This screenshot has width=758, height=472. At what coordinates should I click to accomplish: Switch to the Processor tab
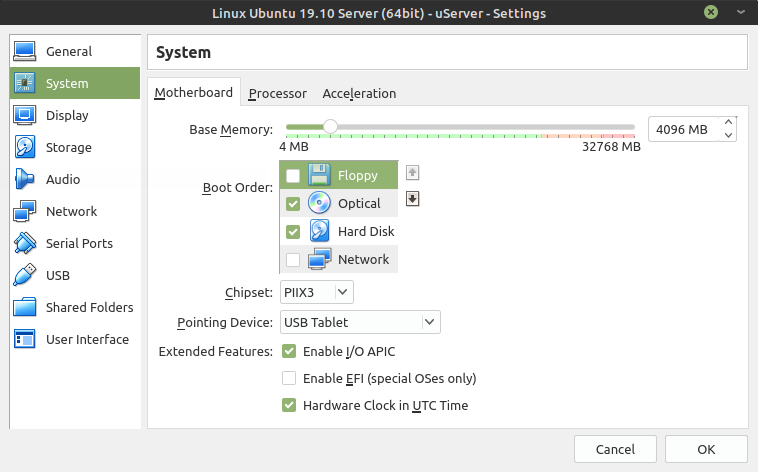(277, 93)
